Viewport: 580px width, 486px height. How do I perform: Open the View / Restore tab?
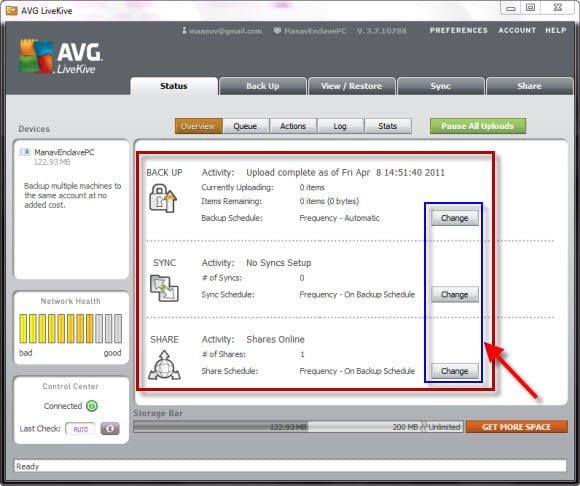[351, 86]
